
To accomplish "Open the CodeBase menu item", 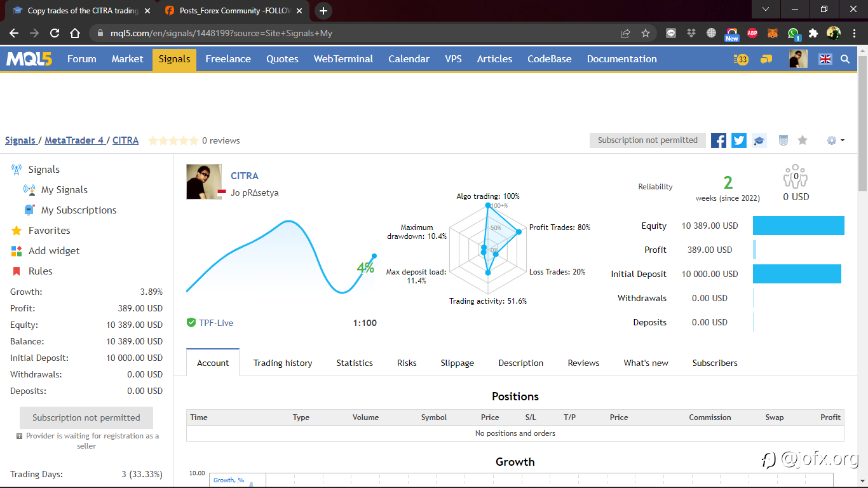I will 550,59.
